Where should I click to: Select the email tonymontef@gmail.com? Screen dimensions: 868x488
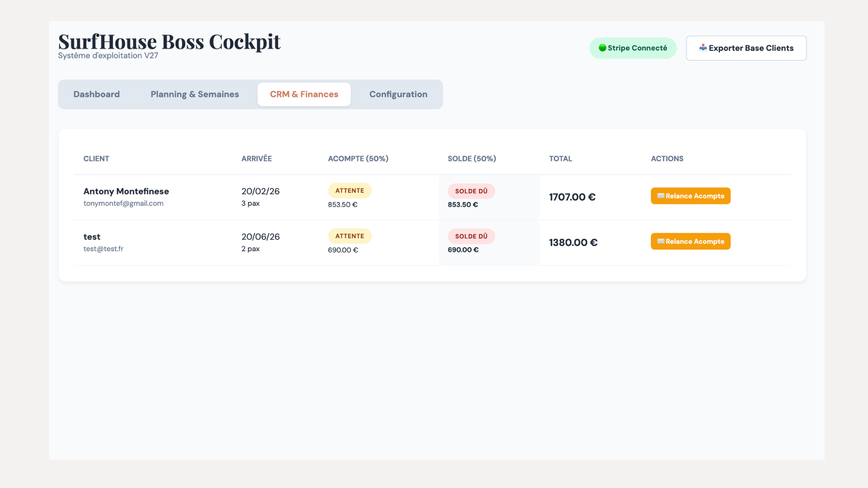tap(123, 203)
